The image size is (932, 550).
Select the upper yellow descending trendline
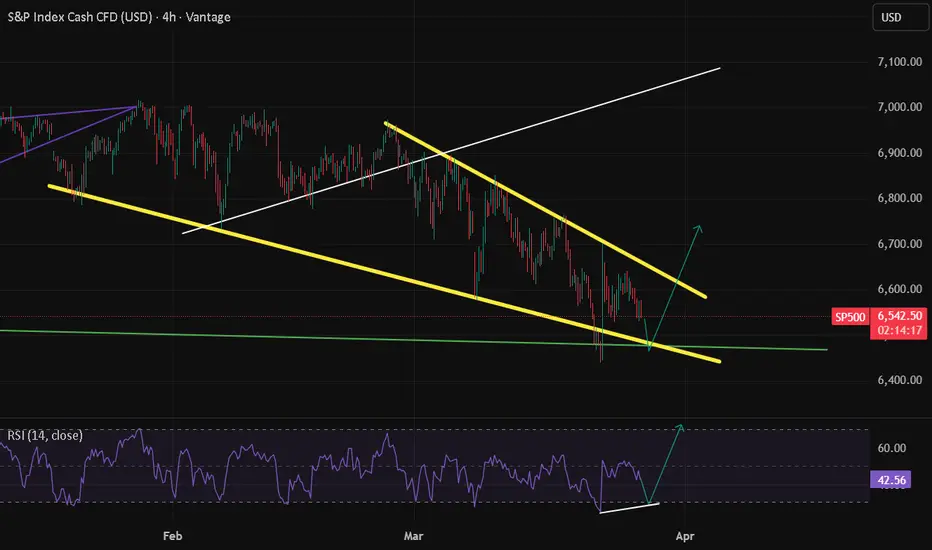coord(544,209)
